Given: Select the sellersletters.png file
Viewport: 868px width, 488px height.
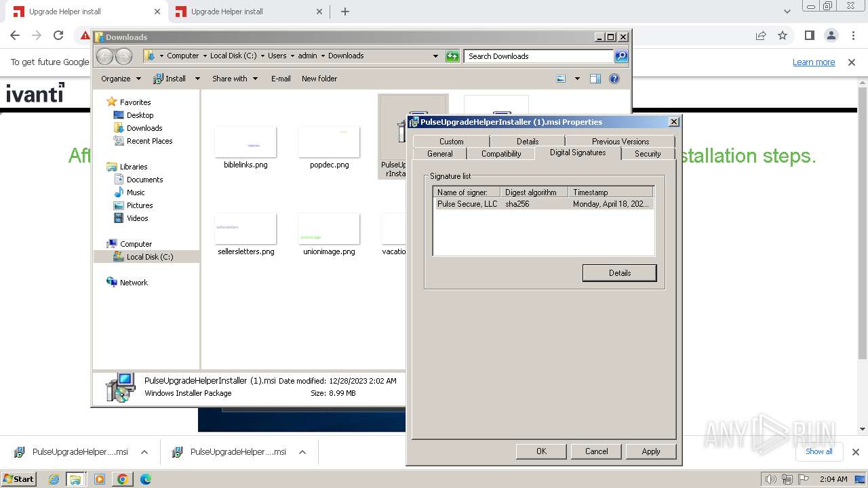Looking at the screenshot, I should pos(245,235).
